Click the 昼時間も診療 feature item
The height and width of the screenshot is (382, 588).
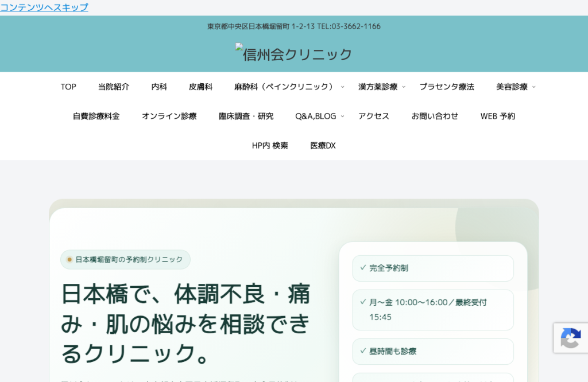tap(433, 351)
